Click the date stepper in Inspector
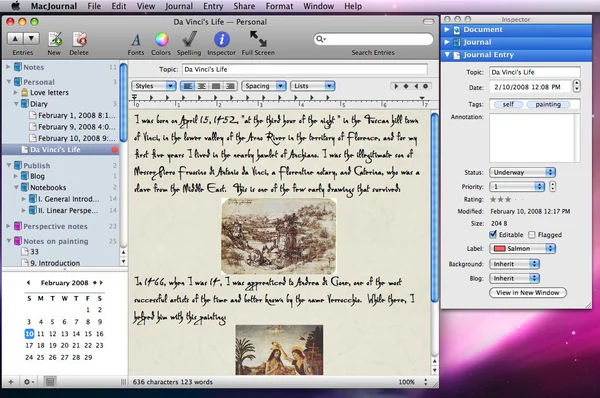Screen dimensions: 600x398 [x=576, y=86]
